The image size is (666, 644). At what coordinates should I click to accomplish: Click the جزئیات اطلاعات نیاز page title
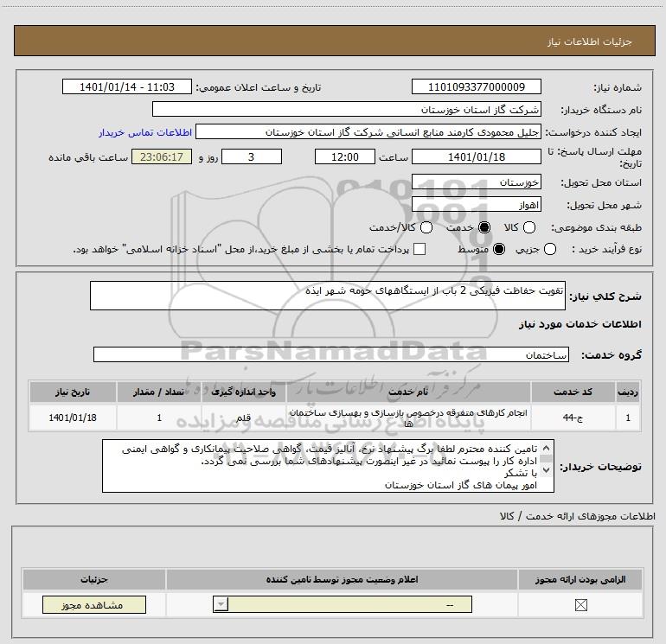pos(589,41)
